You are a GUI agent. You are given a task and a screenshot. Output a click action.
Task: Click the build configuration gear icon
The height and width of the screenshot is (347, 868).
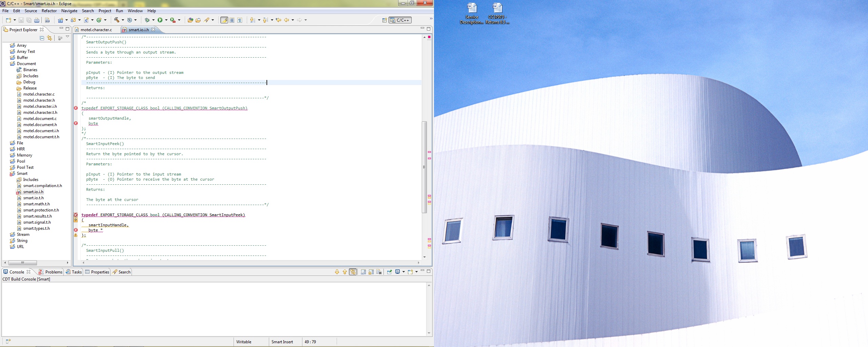click(130, 20)
